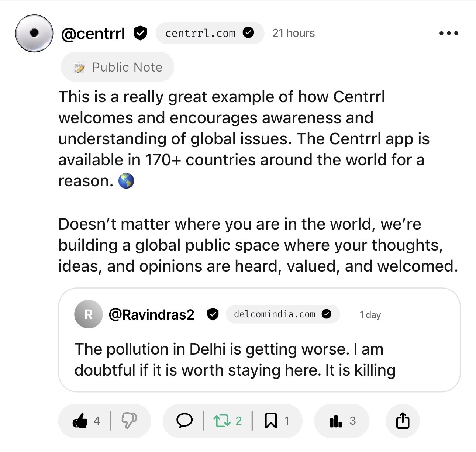Like the post with thumbs up
The height and width of the screenshot is (452, 476).
[80, 421]
